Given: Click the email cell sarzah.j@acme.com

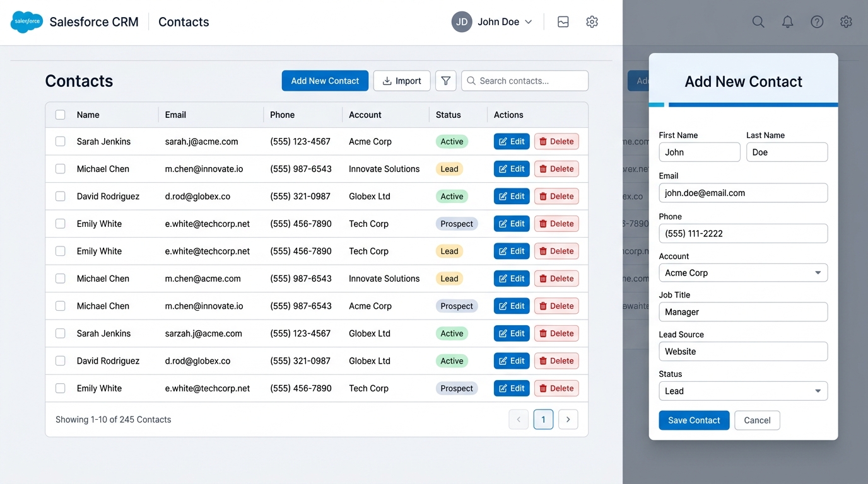Looking at the screenshot, I should [x=204, y=333].
